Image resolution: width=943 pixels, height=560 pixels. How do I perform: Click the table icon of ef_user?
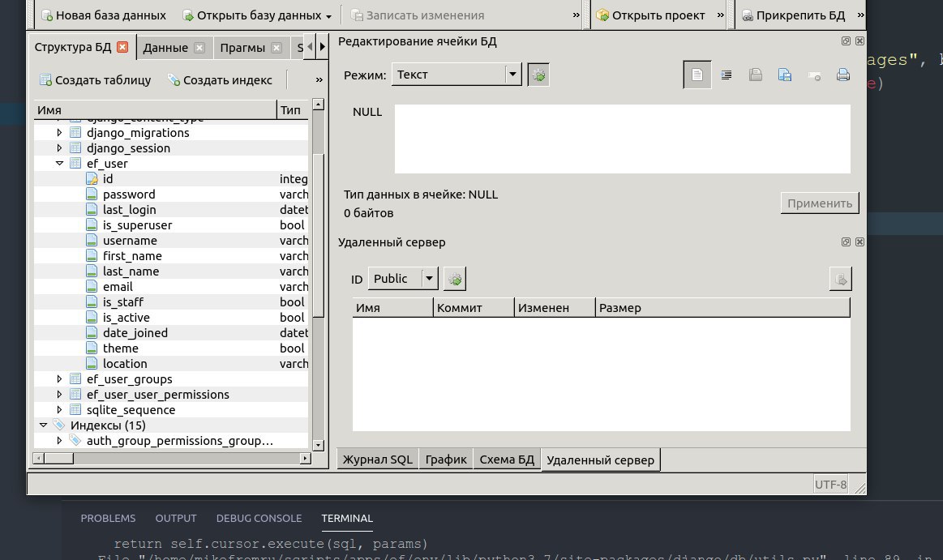click(75, 163)
